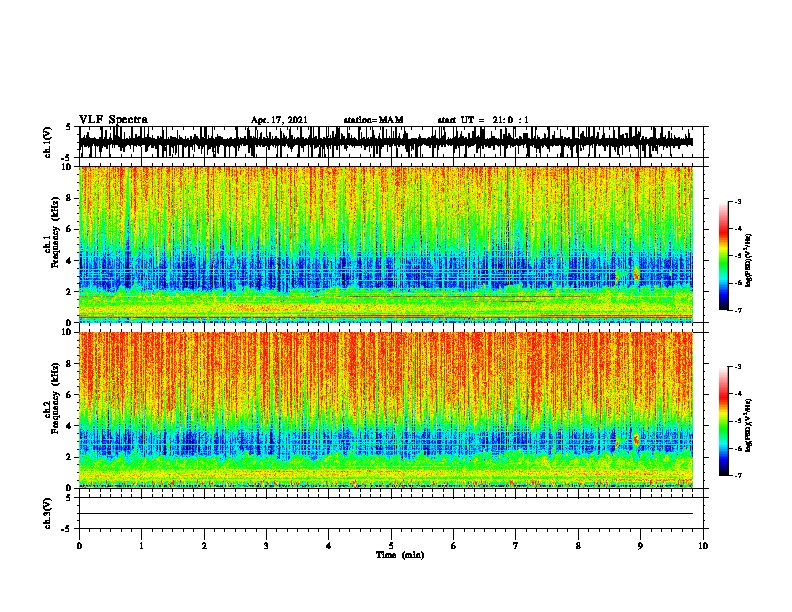This screenshot has width=792, height=612.
Task: Click the ch.2 "Frequency (kHz)" axis label
Action: (55, 398)
